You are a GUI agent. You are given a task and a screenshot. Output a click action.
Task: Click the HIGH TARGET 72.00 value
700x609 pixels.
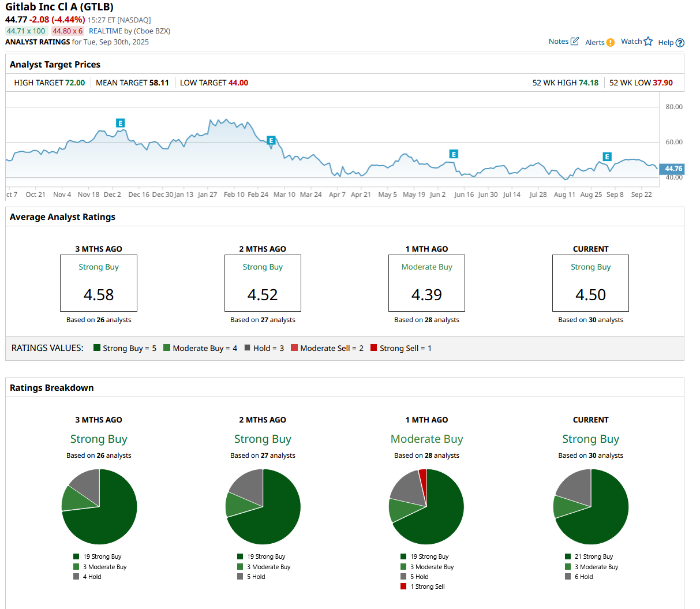[75, 83]
